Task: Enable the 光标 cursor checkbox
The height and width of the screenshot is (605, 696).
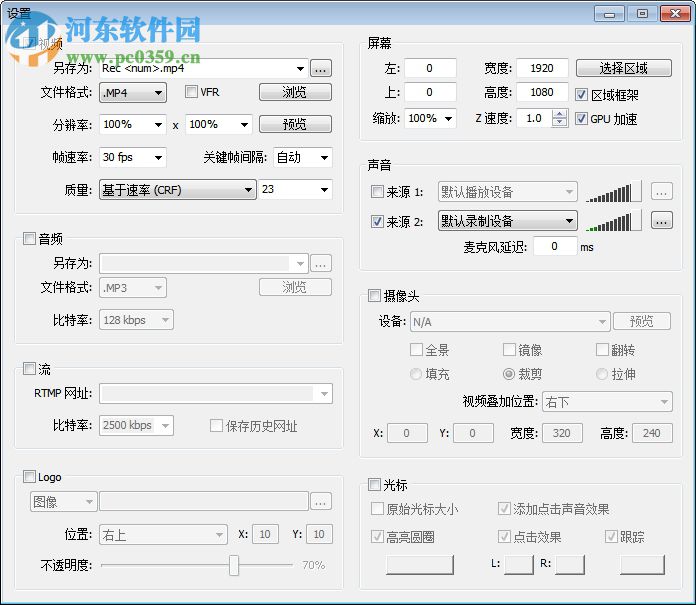Action: click(x=374, y=484)
